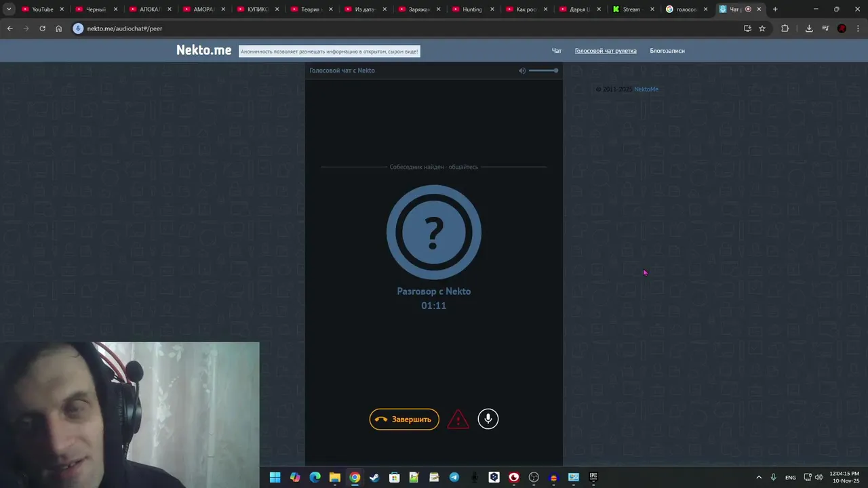
Task: Open Microsoft Edge from the taskbar
Action: point(315,477)
